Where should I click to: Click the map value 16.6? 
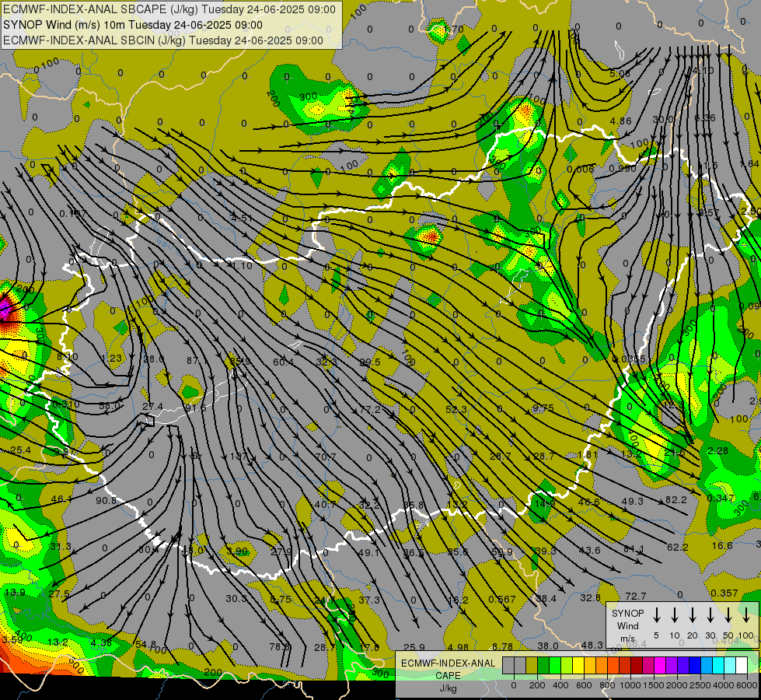click(x=722, y=545)
